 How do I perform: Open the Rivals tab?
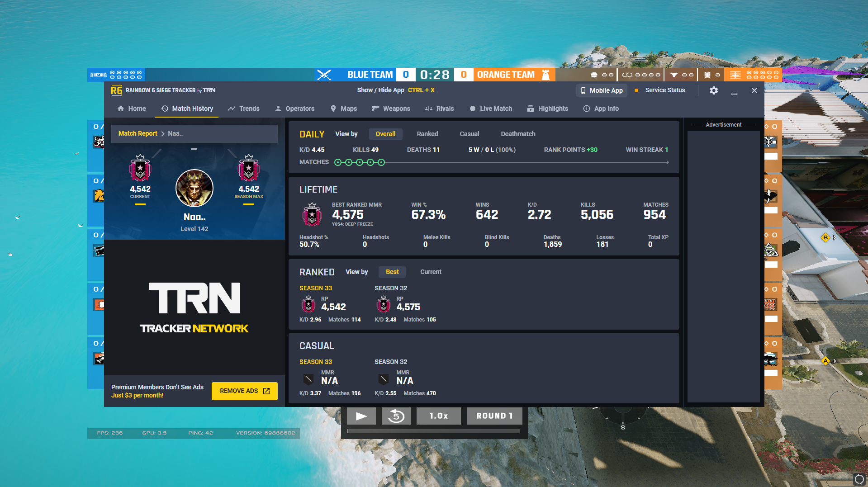click(x=440, y=109)
